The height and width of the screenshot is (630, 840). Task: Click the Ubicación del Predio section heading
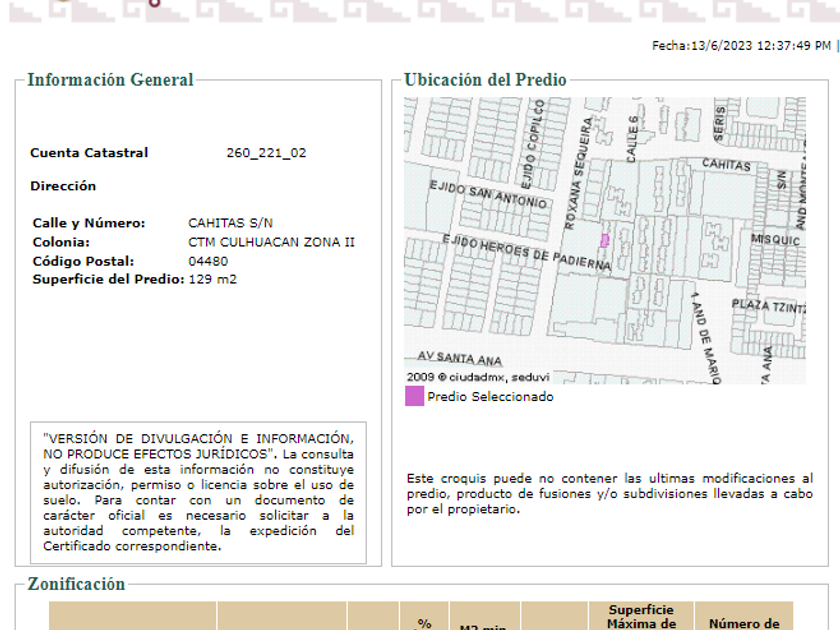pos(485,80)
